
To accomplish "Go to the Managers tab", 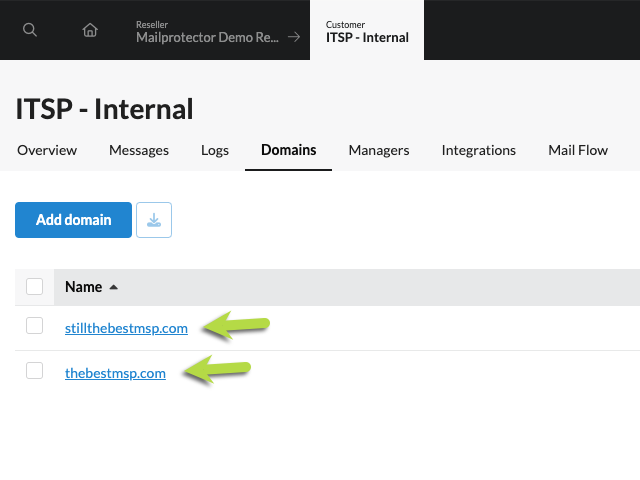I will (379, 150).
